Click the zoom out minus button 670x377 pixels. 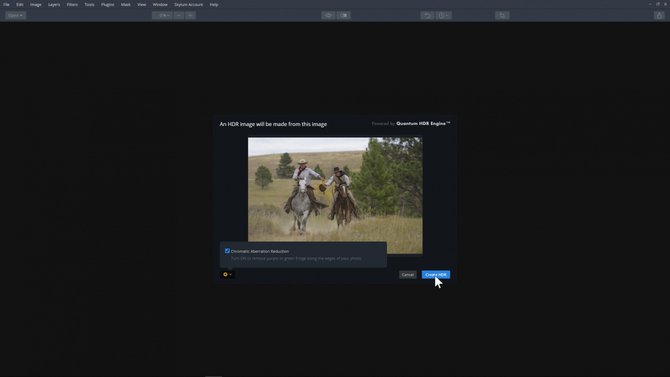[179, 15]
